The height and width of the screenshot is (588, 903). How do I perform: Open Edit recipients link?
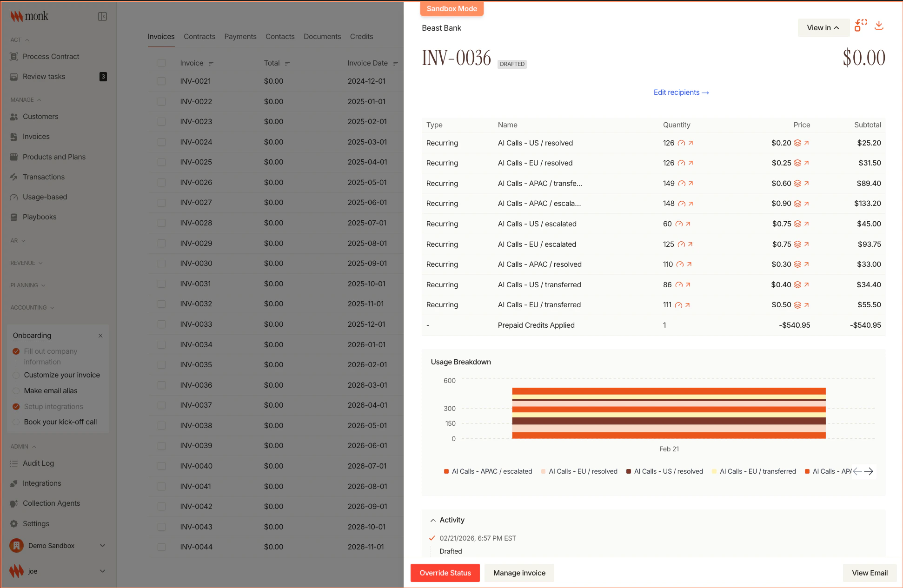click(x=681, y=92)
